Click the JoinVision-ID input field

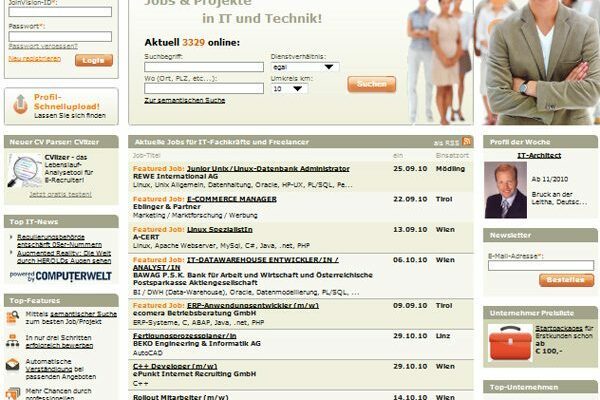click(x=60, y=12)
